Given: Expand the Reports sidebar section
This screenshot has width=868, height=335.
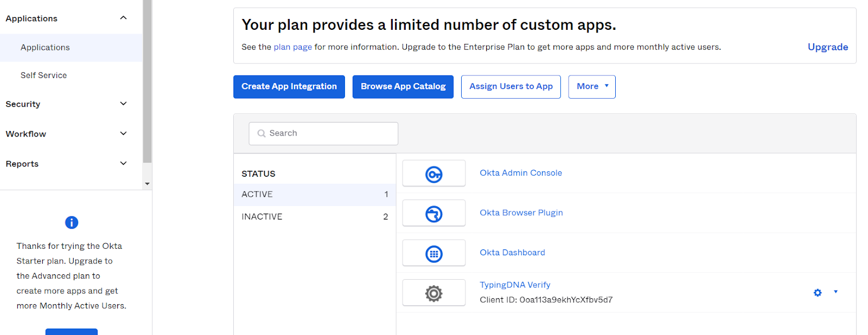Looking at the screenshot, I should click(123, 163).
